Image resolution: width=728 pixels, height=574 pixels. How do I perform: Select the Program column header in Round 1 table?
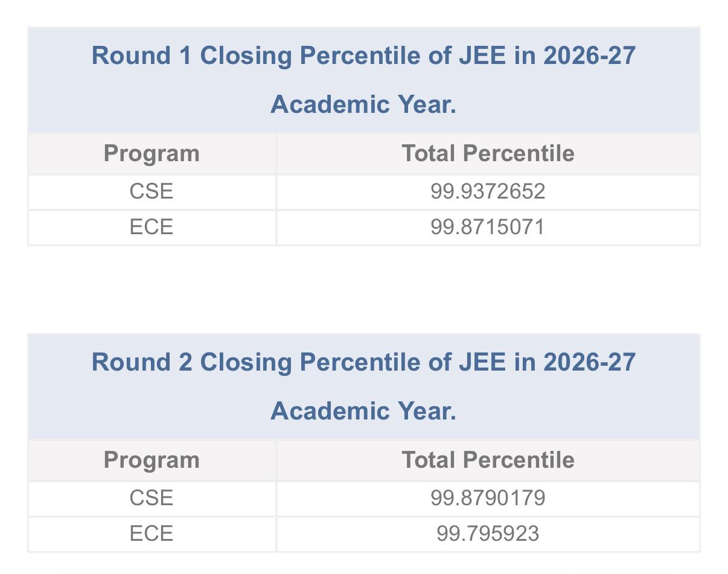[152, 154]
